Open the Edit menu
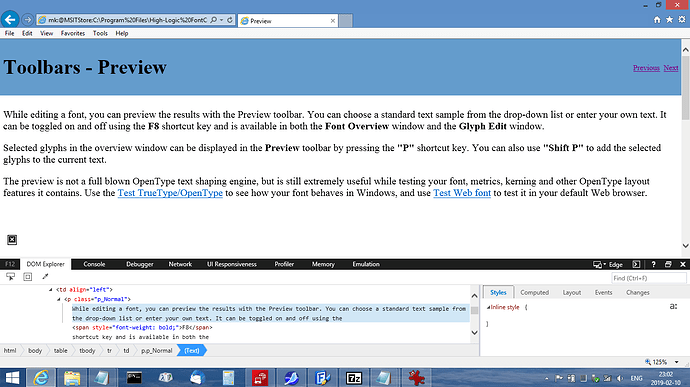 tap(27, 33)
